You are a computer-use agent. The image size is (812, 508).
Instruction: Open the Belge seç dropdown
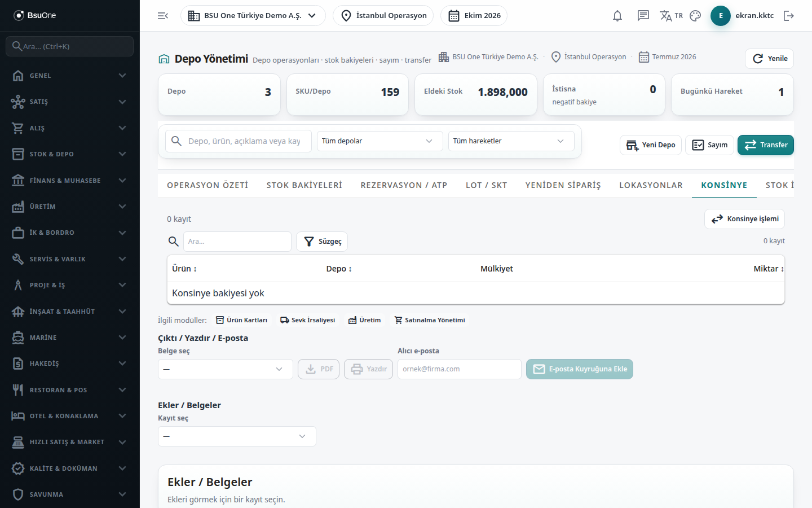(226, 369)
